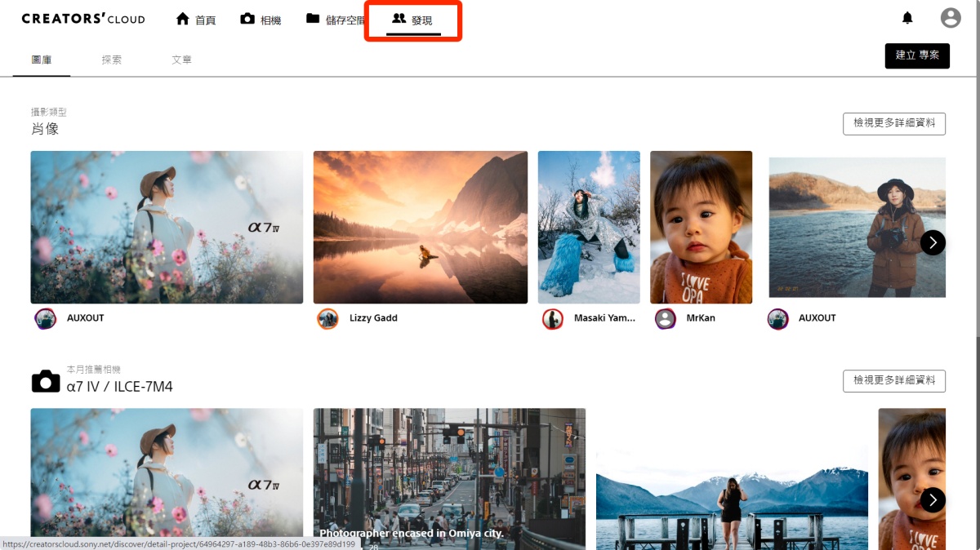The height and width of the screenshot is (550, 980).
Task: Click the Creators' Cloud logo
Action: click(x=82, y=18)
